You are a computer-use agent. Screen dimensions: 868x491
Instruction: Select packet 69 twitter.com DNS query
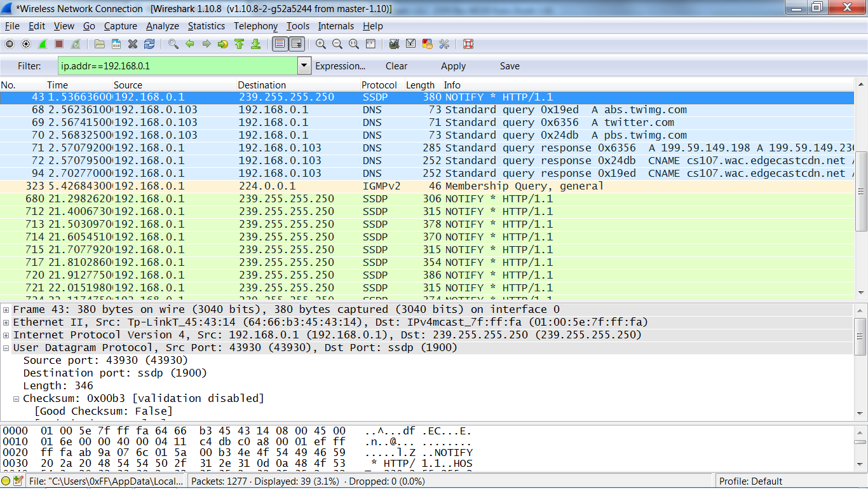427,123
